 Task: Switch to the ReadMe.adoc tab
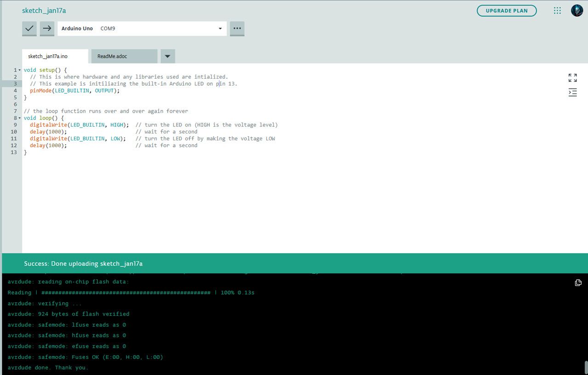(x=112, y=56)
